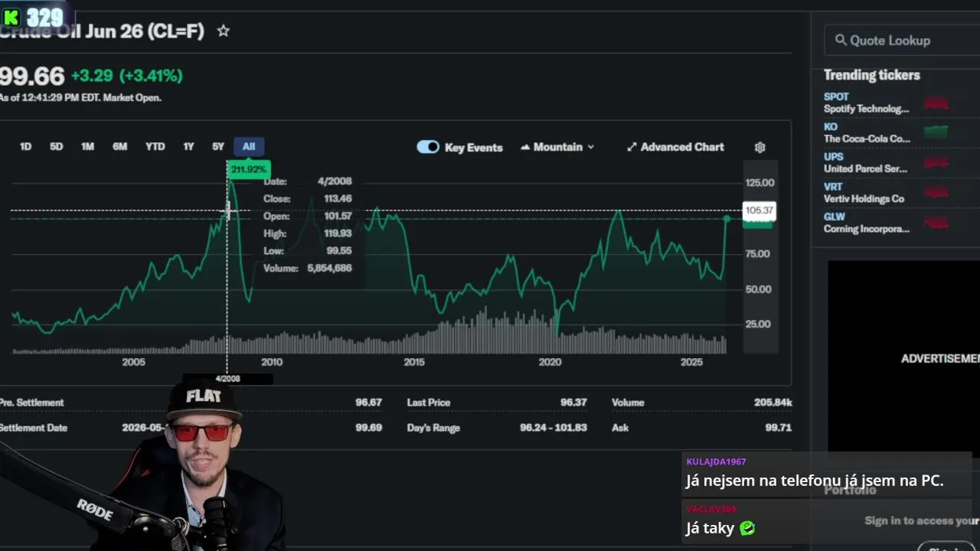Click the VRT mini sparkline chart
Image resolution: width=980 pixels, height=551 pixels.
click(x=936, y=192)
